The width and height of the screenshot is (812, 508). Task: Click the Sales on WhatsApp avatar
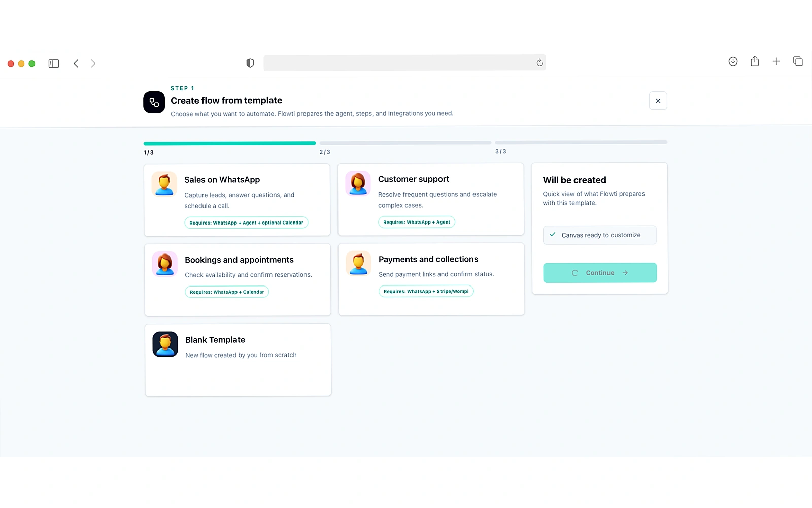(x=164, y=184)
